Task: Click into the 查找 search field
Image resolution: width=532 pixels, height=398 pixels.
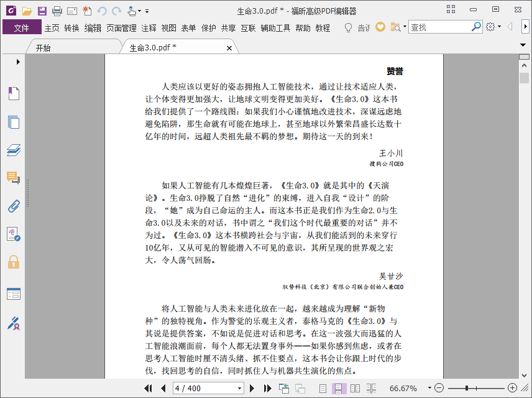Action: (439, 27)
